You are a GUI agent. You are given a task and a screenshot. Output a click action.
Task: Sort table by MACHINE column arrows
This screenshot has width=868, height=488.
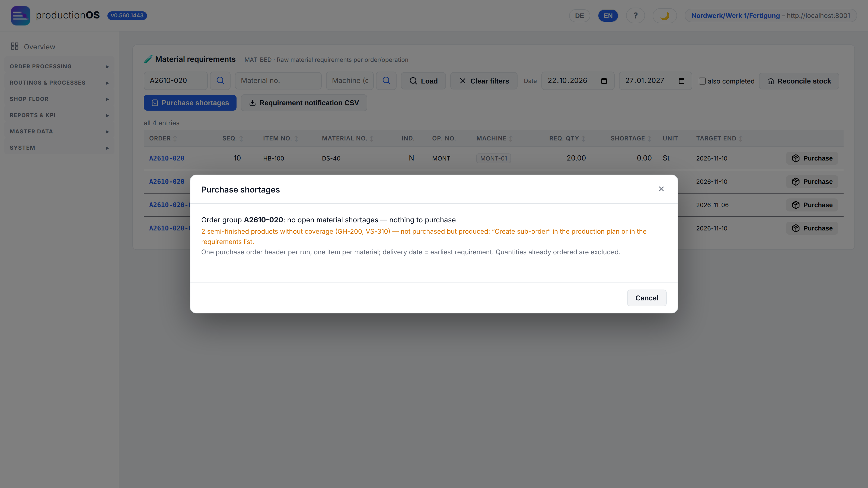click(510, 139)
